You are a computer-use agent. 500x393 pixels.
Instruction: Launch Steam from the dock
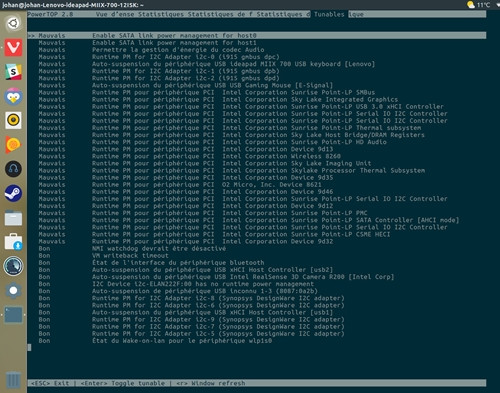(x=13, y=193)
